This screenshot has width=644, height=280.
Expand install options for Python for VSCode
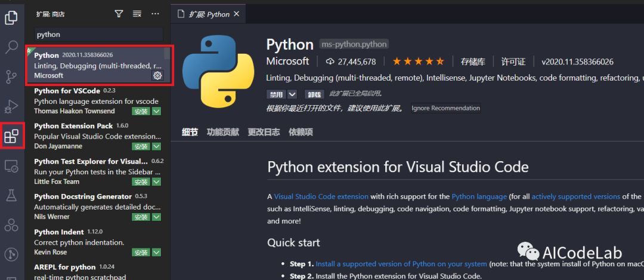(x=156, y=112)
